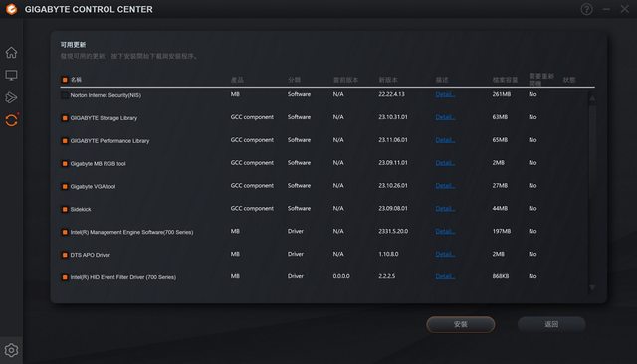Screen dimensions: 637x364
Task: Uncheck GIGABYTE Storage Library checkbox
Action: click(x=64, y=118)
